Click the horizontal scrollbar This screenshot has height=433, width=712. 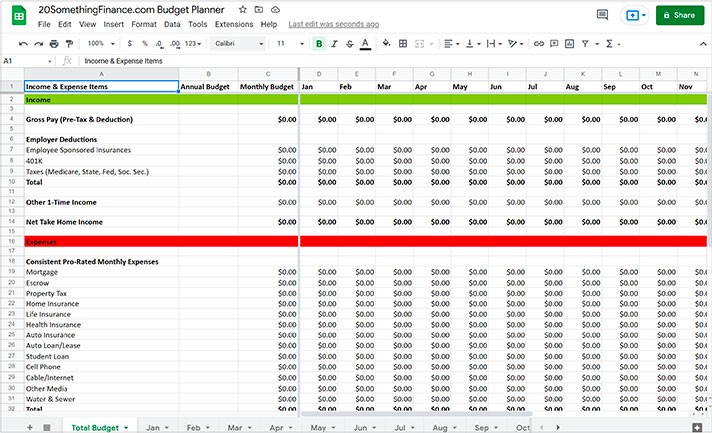tap(416, 413)
